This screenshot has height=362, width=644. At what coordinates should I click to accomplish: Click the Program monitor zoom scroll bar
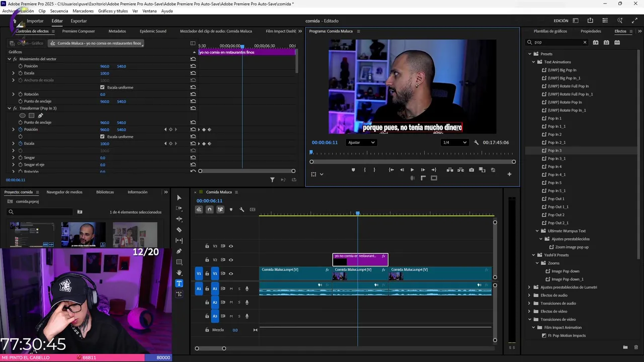tap(413, 162)
